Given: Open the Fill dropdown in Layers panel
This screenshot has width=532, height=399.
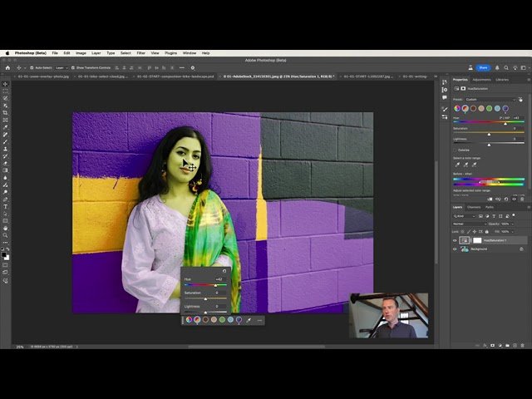Looking at the screenshot, I should pyautogui.click(x=512, y=232).
